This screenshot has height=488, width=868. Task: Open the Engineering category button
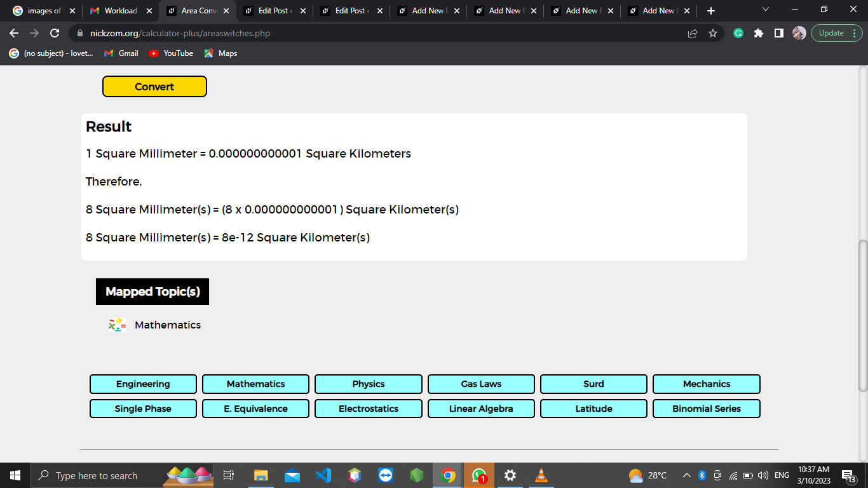point(143,384)
